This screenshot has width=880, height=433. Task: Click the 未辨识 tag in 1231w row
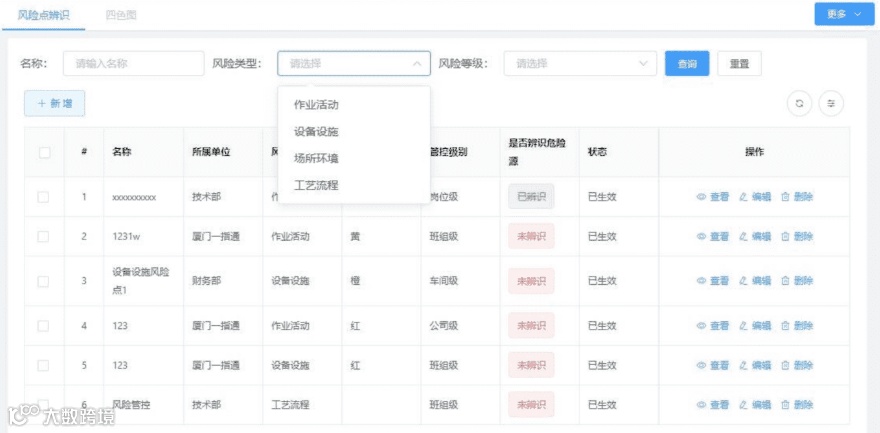coord(531,237)
